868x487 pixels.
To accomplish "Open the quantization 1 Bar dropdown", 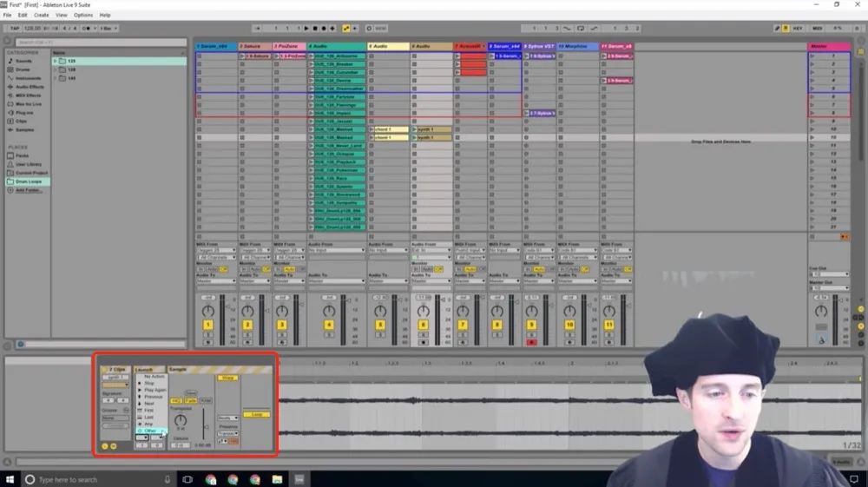I will 108,29.
